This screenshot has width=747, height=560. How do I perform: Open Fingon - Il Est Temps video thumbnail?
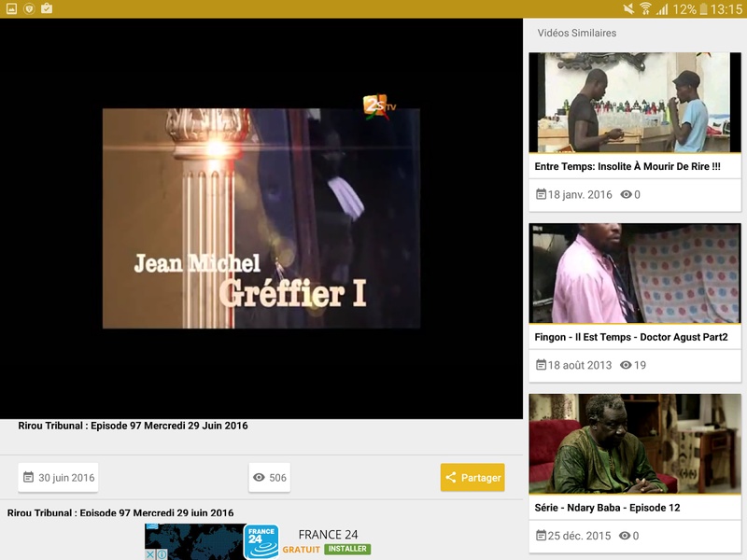(635, 273)
